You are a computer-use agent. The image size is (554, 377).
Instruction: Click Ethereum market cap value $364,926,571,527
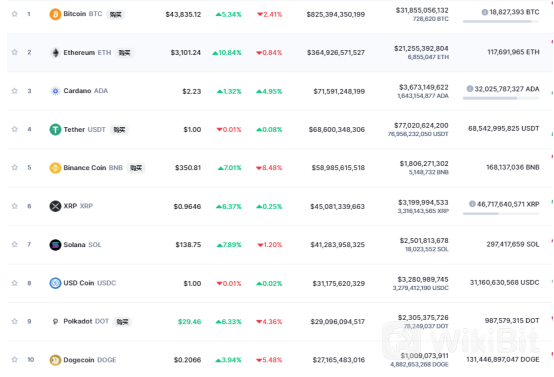pos(336,53)
